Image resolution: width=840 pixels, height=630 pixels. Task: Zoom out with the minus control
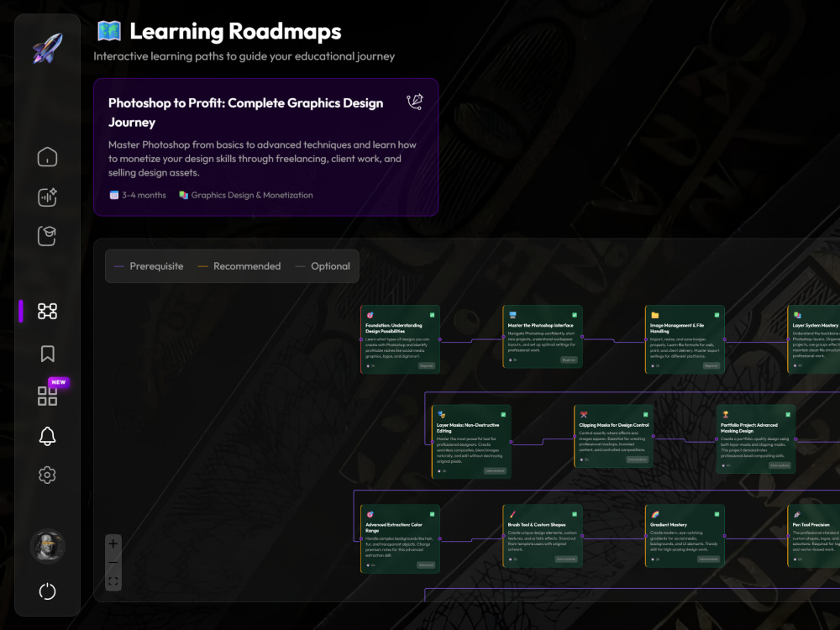click(113, 563)
